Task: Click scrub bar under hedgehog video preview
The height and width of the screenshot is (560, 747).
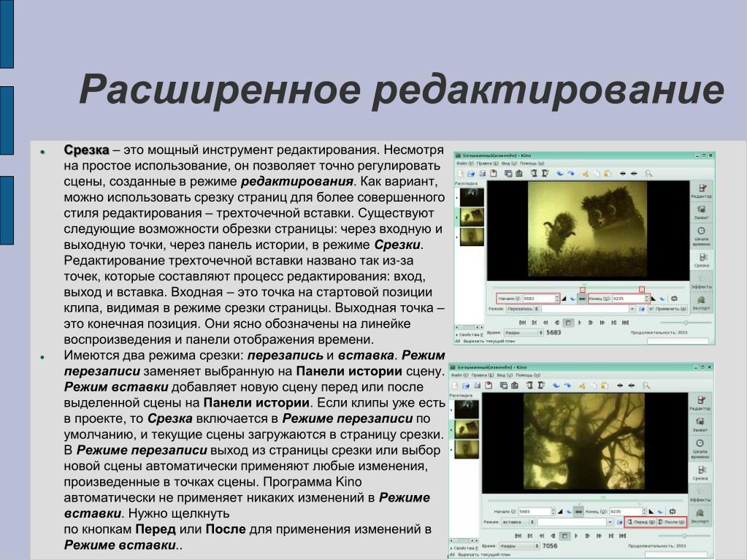Action: [x=589, y=288]
